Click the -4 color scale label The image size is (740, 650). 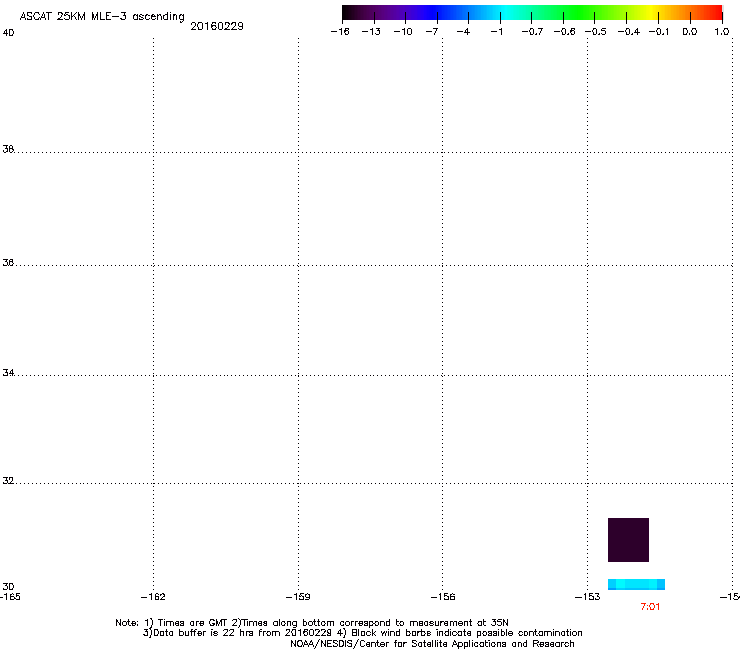tap(463, 32)
